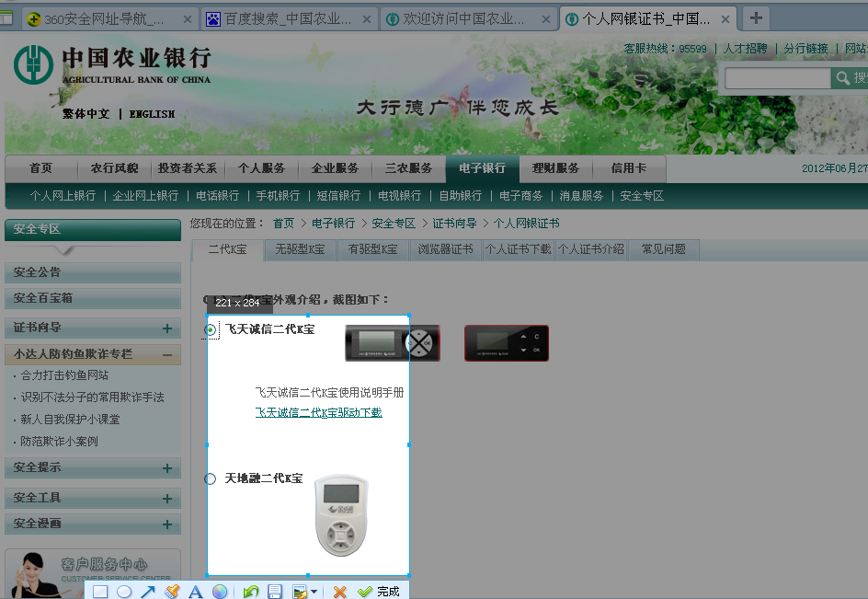The width and height of the screenshot is (868, 599).
Task: Select the rectangle drawing tool
Action: [100, 592]
